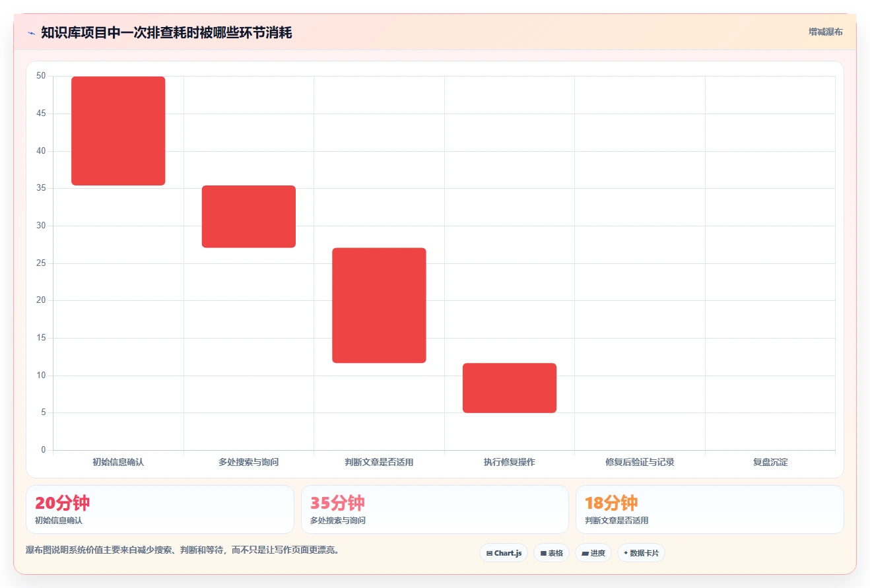Click the y-axis value 50
The width and height of the screenshot is (870, 588).
[x=41, y=76]
